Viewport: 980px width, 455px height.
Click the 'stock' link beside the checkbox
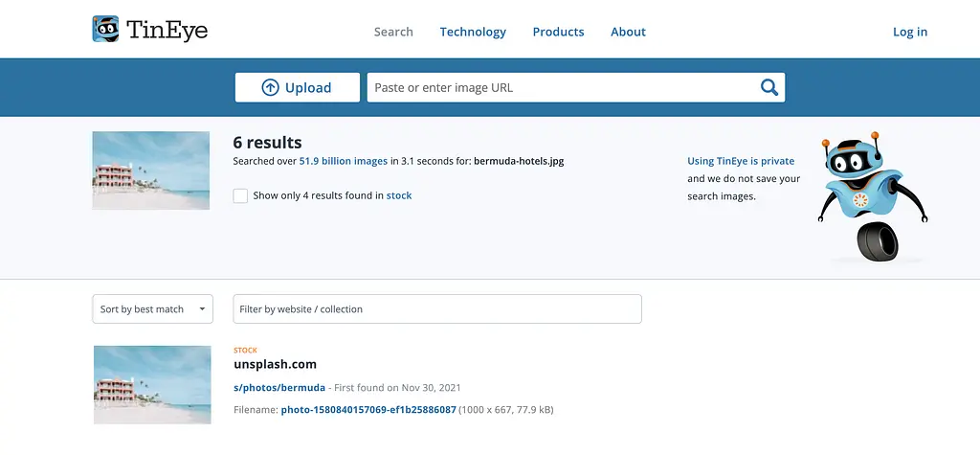pos(399,195)
